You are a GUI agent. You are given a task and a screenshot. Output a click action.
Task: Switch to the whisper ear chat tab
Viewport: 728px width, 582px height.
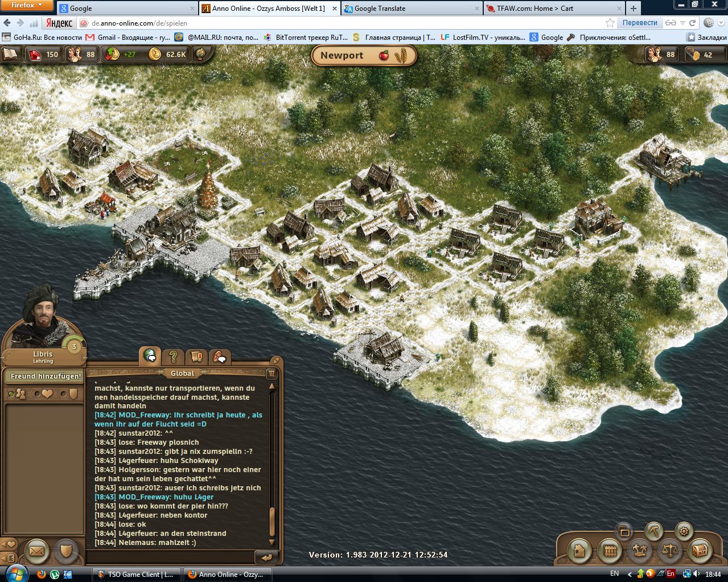click(x=220, y=356)
